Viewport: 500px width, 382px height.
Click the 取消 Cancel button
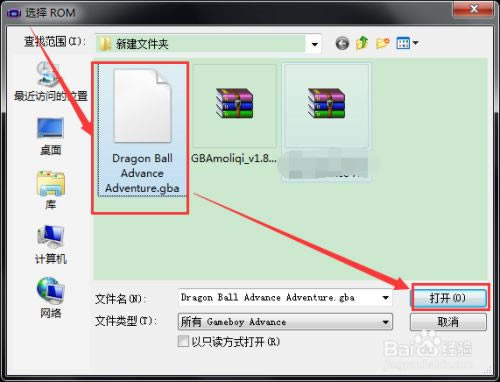pyautogui.click(x=448, y=322)
